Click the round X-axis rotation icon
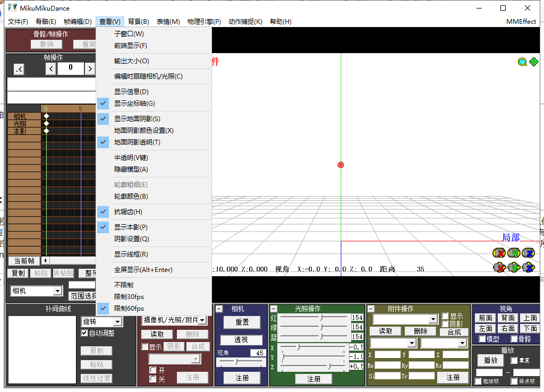This screenshot has width=544, height=392. click(x=499, y=253)
